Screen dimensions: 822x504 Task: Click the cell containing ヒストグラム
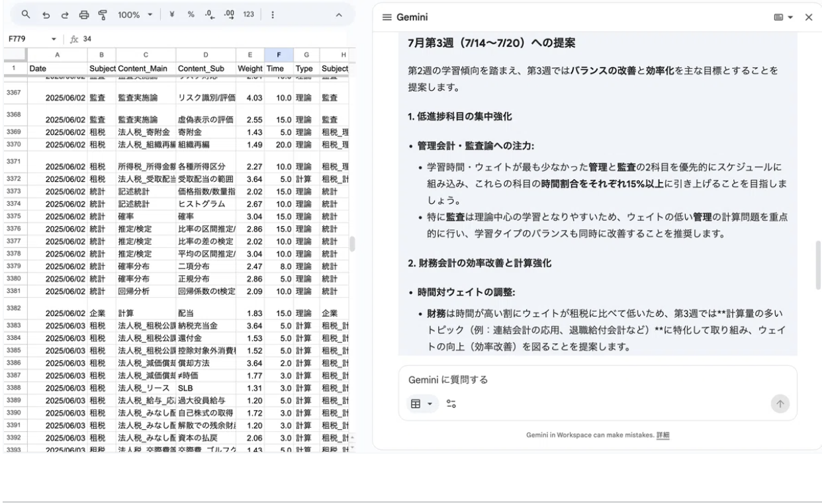point(206,203)
